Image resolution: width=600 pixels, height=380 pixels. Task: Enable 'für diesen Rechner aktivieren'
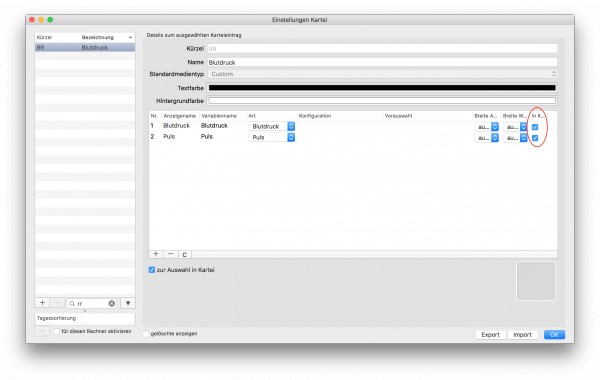pos(57,331)
